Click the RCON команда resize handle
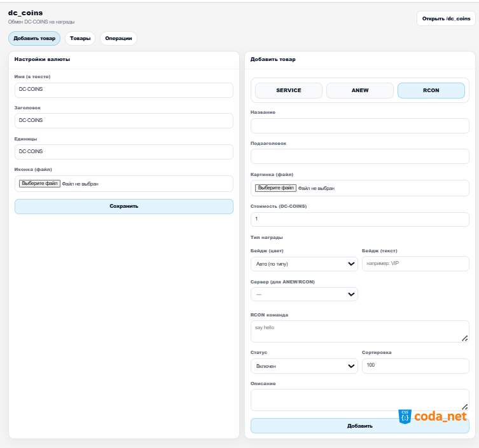 point(464,338)
